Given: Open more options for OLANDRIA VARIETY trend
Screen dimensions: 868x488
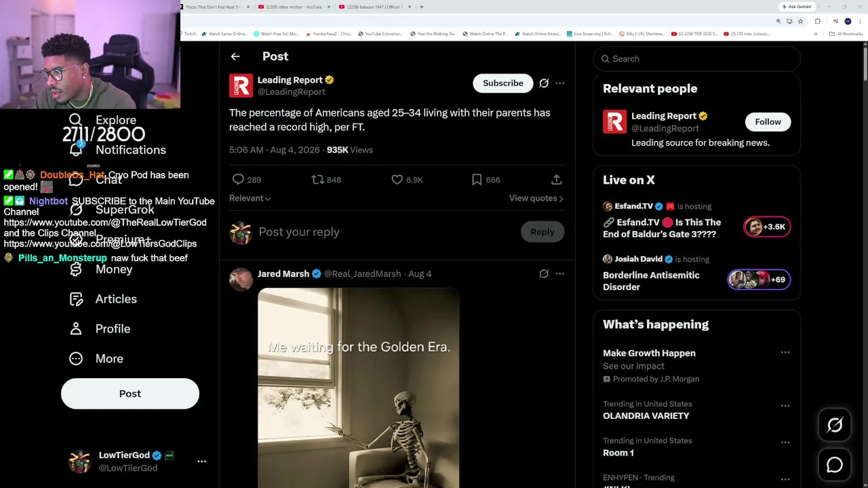Looking at the screenshot, I should [785, 405].
